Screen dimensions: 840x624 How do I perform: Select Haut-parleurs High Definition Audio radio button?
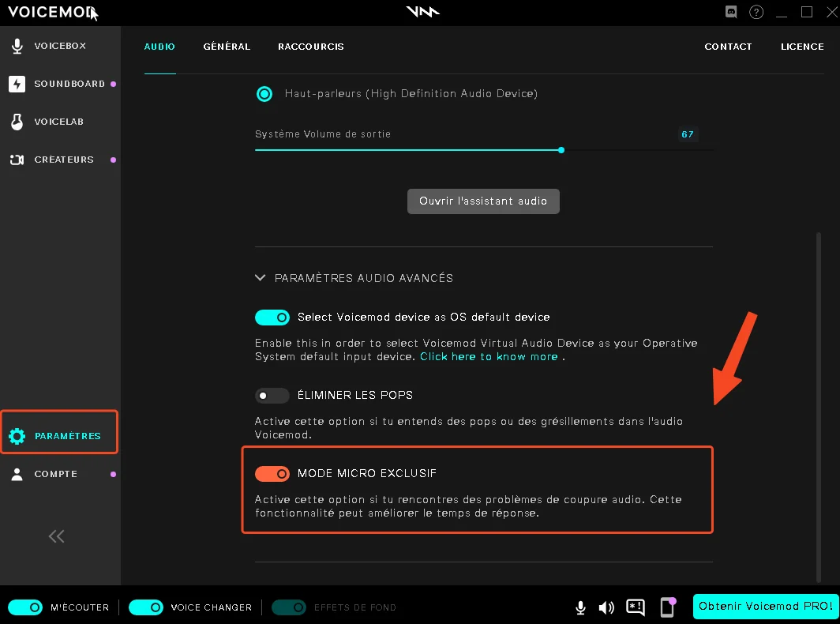tap(264, 94)
